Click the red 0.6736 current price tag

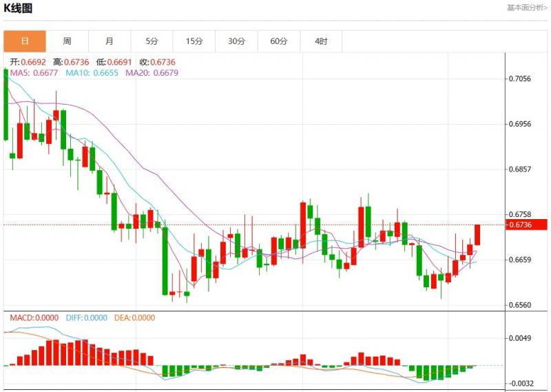tap(527, 225)
